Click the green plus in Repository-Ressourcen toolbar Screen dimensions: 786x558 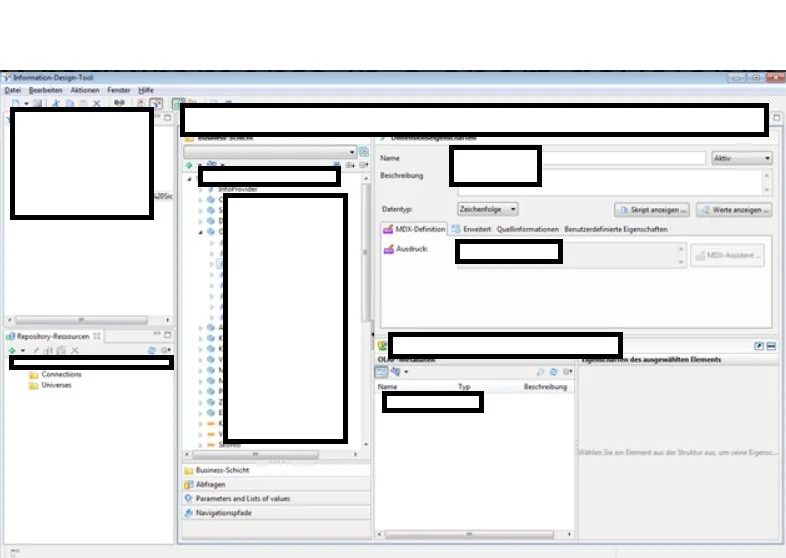(x=13, y=350)
